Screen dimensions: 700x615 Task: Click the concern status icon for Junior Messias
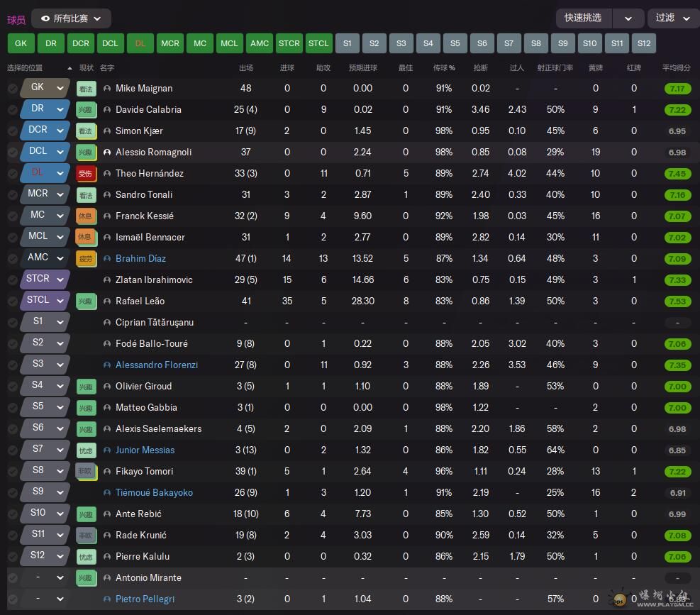[85, 450]
